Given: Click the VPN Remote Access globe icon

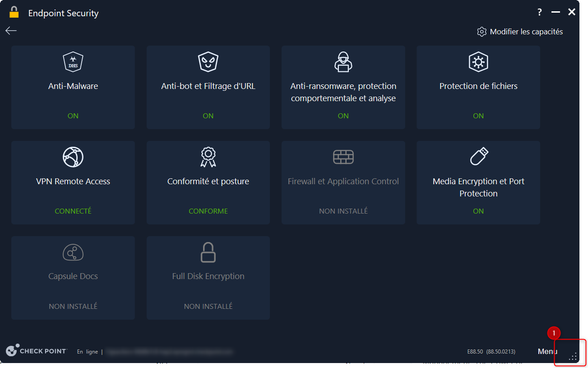Looking at the screenshot, I should [x=73, y=157].
